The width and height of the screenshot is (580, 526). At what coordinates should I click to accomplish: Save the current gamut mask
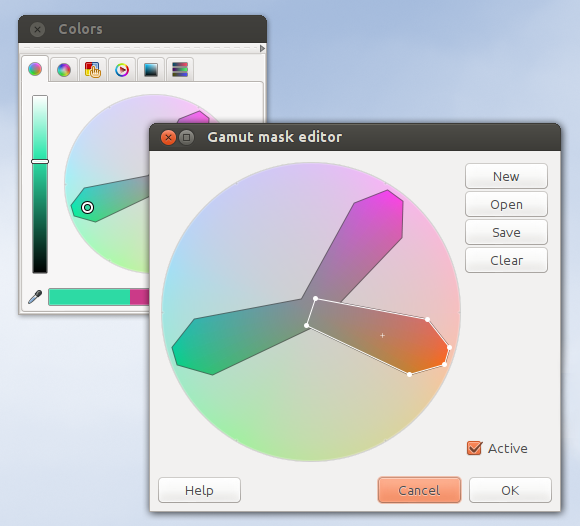tap(506, 232)
